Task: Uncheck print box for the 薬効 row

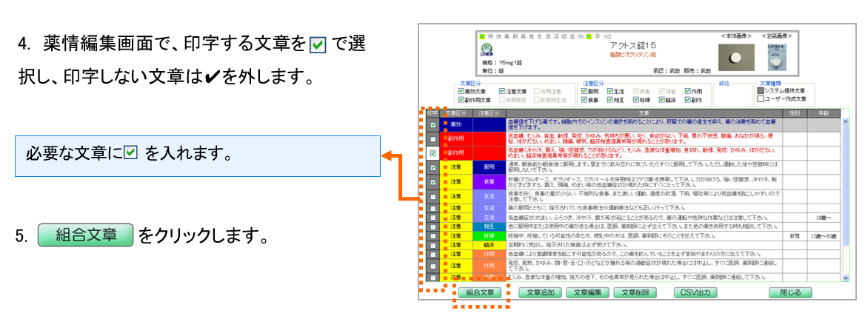Action: coord(432,125)
